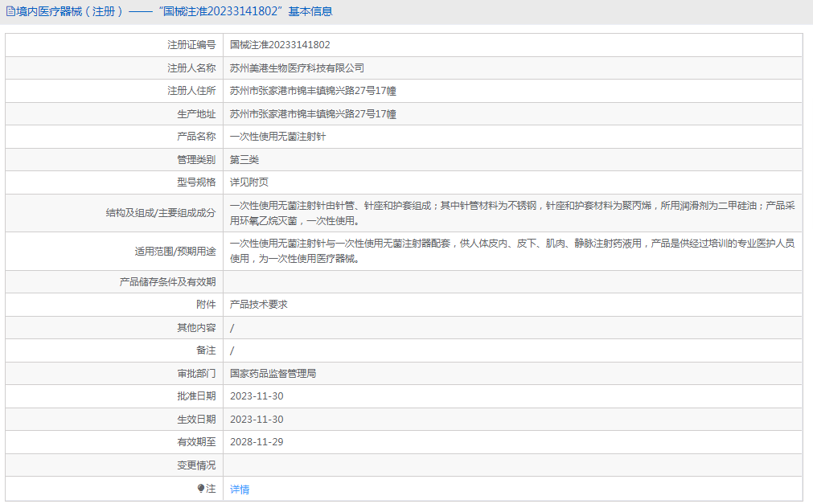Click the 备注 label
This screenshot has height=504, width=813.
206,350
